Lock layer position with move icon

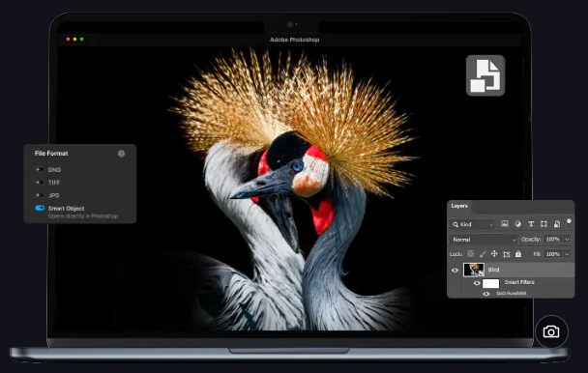click(494, 254)
